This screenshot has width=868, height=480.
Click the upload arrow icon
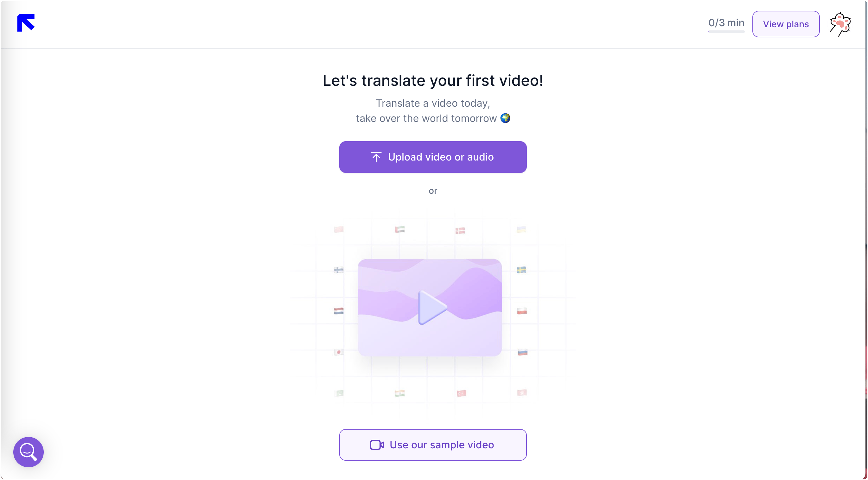(376, 157)
